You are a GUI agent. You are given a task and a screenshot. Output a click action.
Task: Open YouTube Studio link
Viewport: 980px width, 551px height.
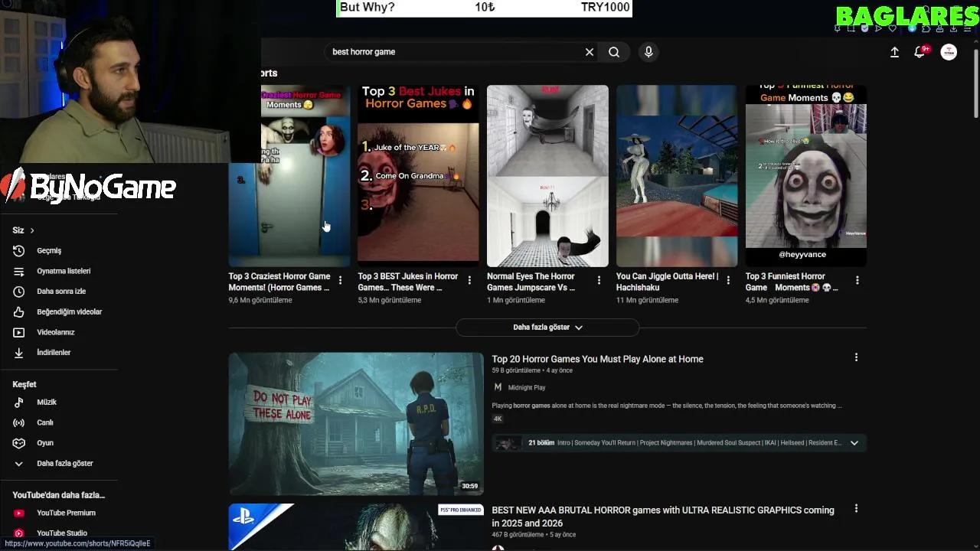(x=61, y=533)
